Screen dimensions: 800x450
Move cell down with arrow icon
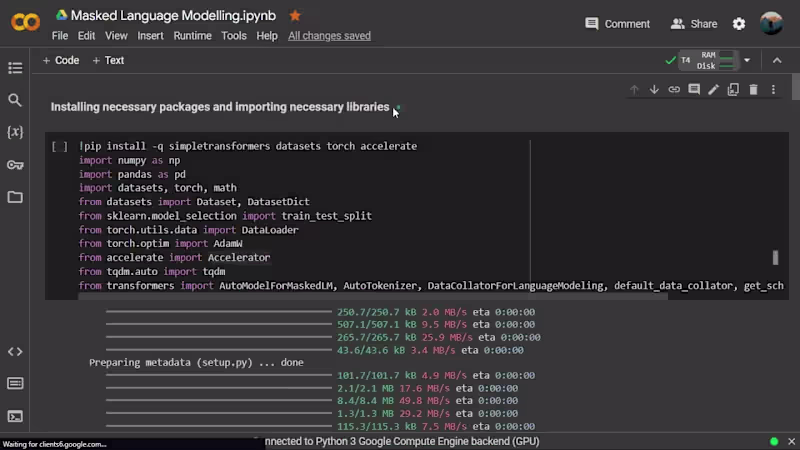[x=654, y=90]
